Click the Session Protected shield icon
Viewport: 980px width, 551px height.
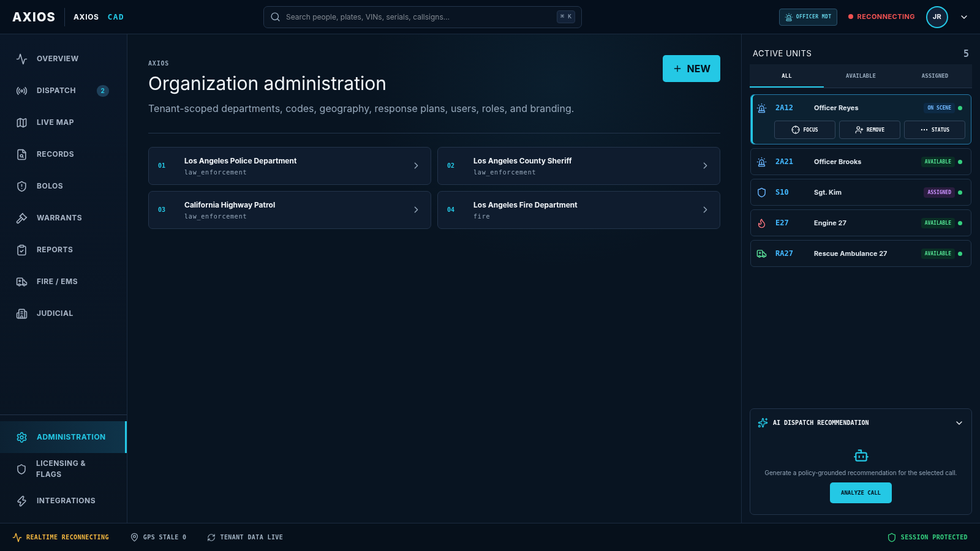[x=892, y=538]
